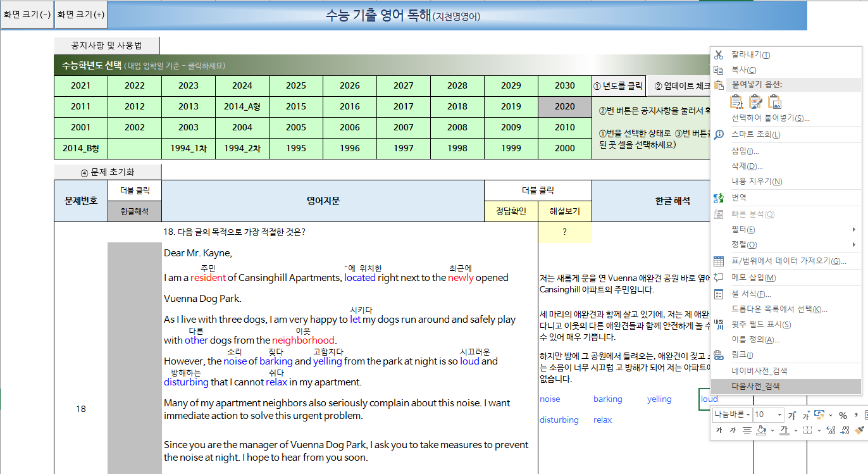868x474 pixels.
Task: Click the word 'barking' in vocabulary list
Action: coord(608,399)
